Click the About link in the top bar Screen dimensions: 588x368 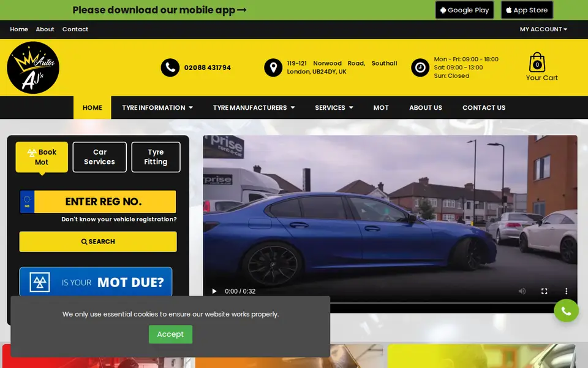click(x=45, y=29)
